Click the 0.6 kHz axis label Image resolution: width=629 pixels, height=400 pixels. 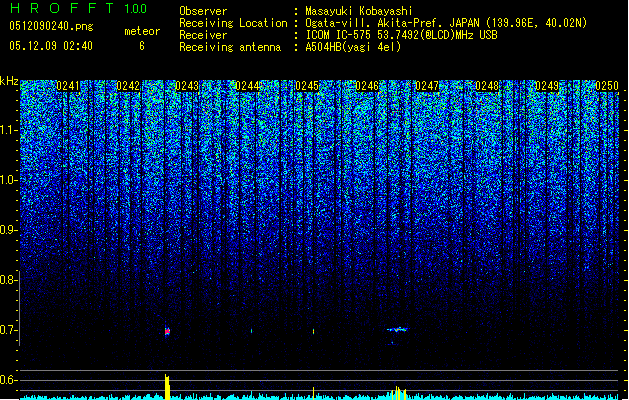tap(8, 380)
